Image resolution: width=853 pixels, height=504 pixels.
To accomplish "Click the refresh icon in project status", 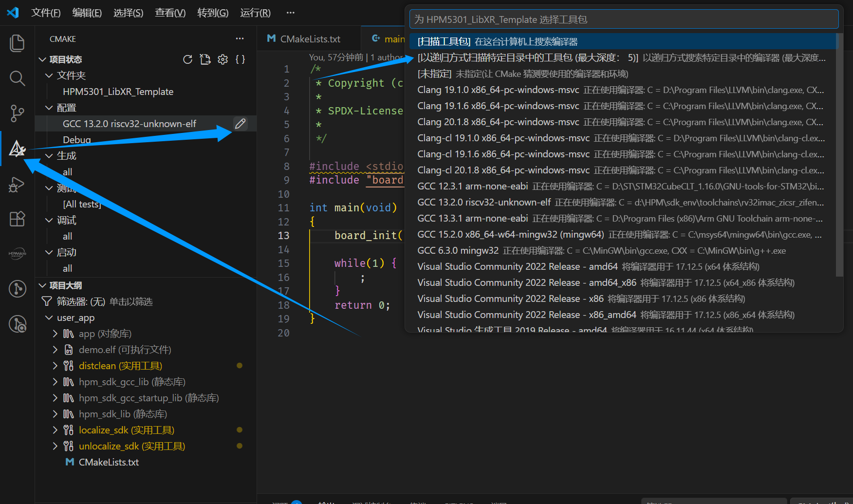I will (187, 59).
